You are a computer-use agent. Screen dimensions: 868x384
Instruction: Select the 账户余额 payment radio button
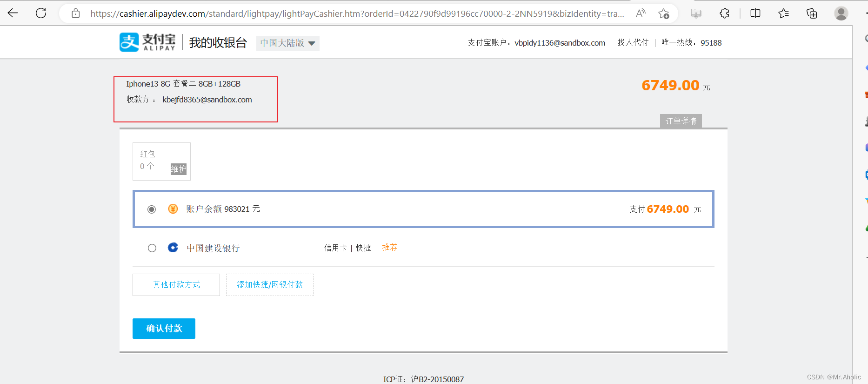tap(152, 209)
